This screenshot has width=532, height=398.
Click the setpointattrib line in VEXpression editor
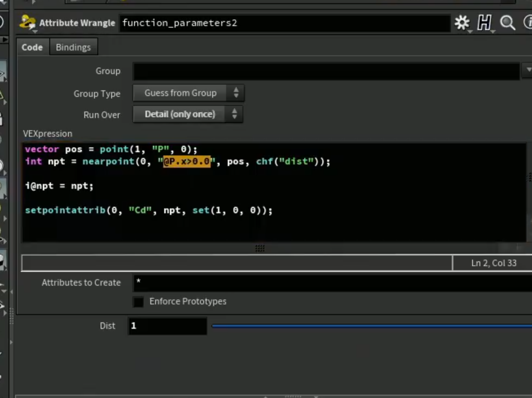click(x=149, y=210)
